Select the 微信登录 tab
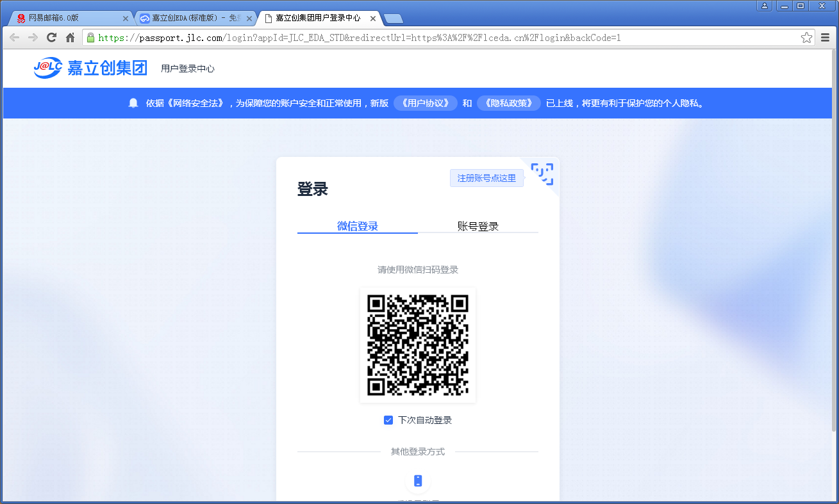 coord(358,226)
